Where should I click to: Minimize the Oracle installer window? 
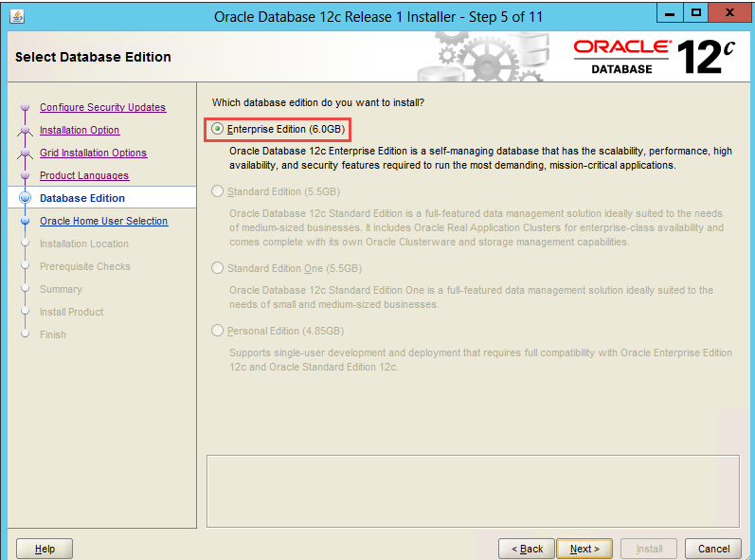669,15
